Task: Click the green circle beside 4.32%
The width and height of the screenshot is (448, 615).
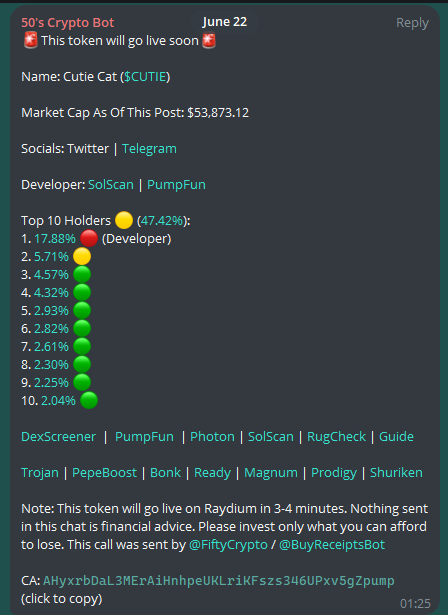Action: coord(82,293)
